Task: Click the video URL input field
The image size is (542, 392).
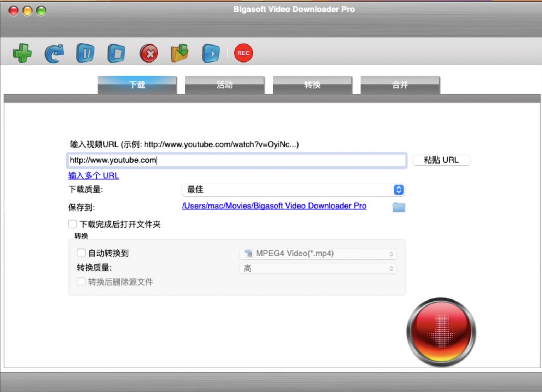Action: click(x=237, y=160)
